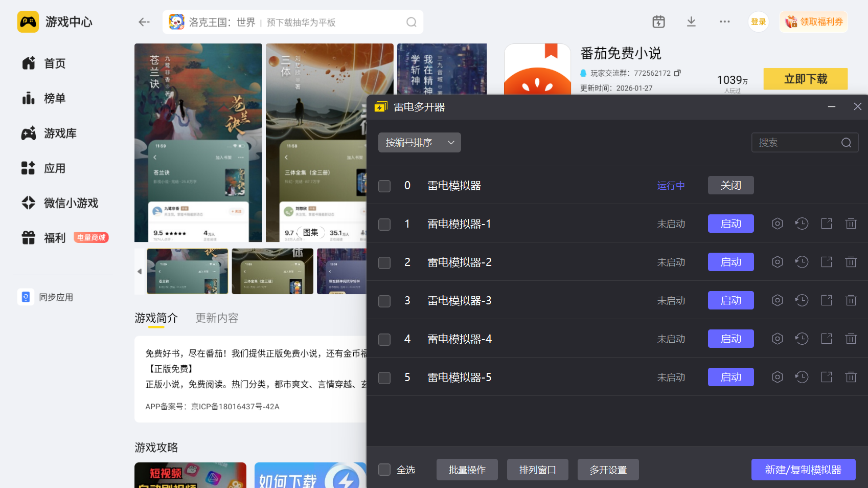Create desktop shortcut for 雷电模拟器-2
Screen dimensions: 868x488
(x=827, y=262)
